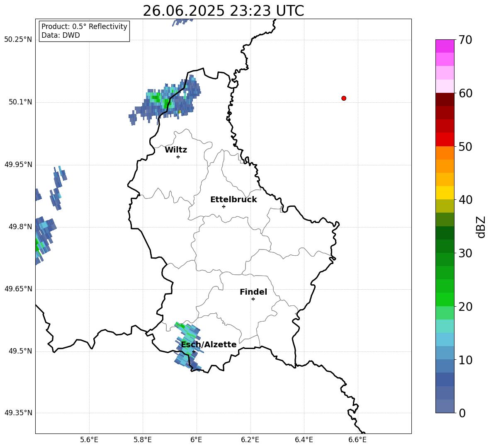Click the 6.2°E longitude label
Screen dimensions: 491x448
250,440
